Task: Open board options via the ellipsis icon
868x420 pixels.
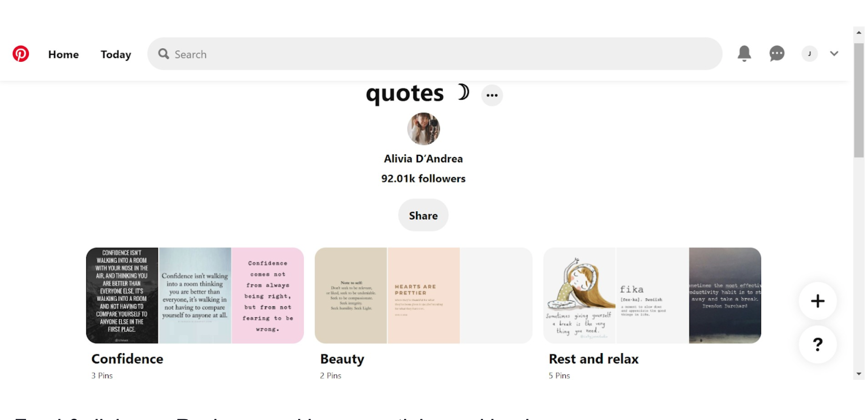Action: coord(492,95)
